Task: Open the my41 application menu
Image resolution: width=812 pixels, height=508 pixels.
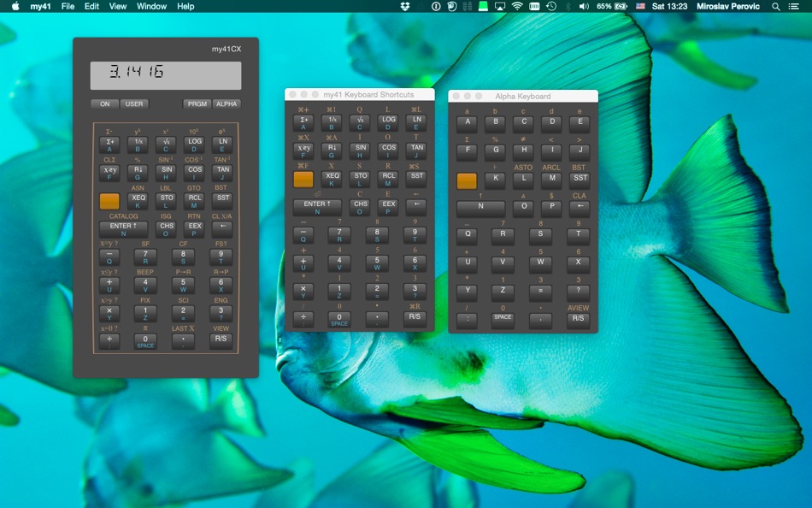Action: [40, 6]
